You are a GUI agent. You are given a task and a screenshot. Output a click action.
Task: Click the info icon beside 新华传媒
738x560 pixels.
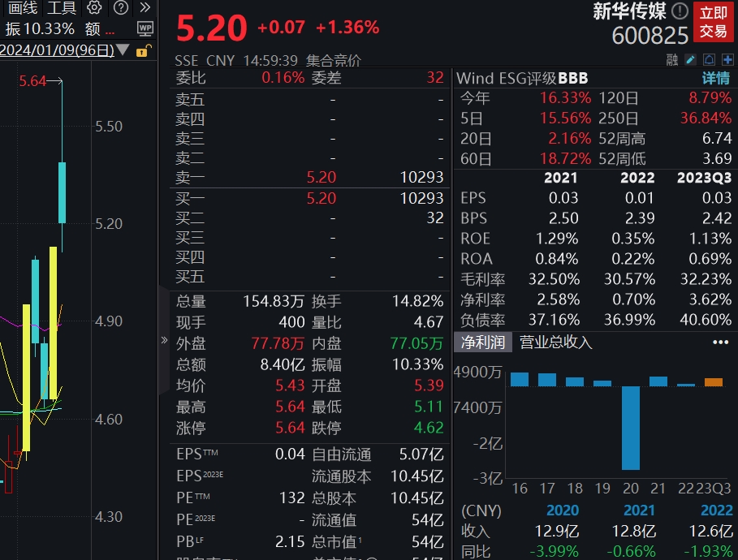coord(680,11)
